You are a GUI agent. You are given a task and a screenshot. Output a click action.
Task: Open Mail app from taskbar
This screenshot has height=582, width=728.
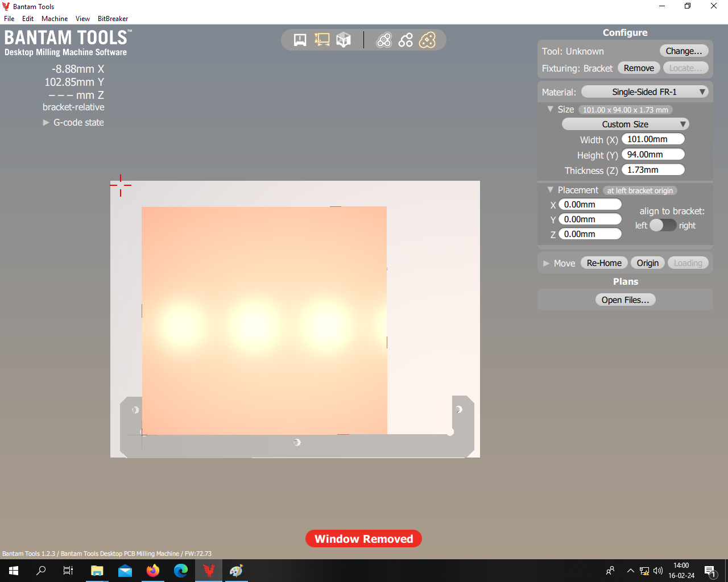(125, 571)
